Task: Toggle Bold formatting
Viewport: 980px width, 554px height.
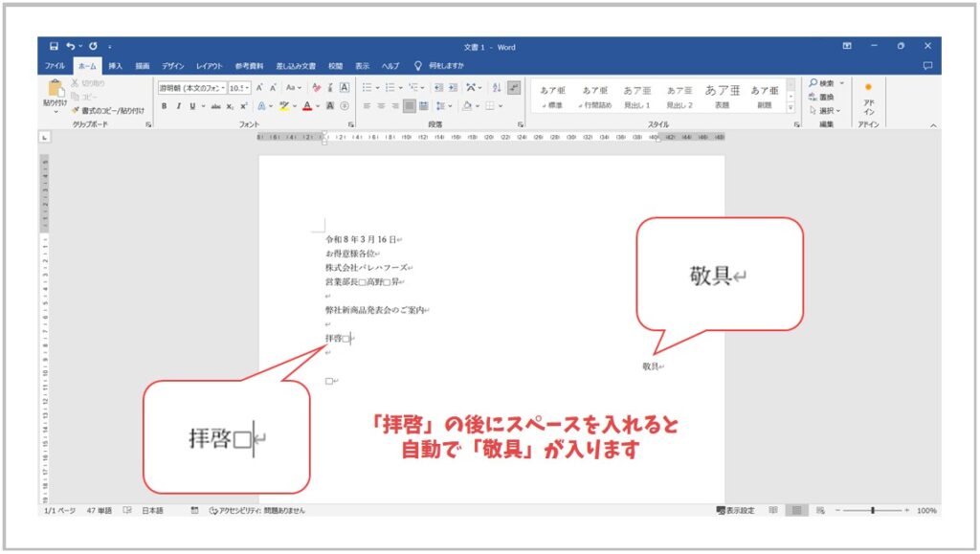Action: [165, 106]
